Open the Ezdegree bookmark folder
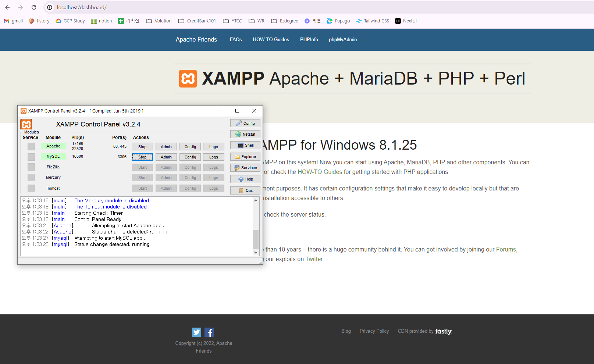The image size is (594, 364). [x=285, y=21]
